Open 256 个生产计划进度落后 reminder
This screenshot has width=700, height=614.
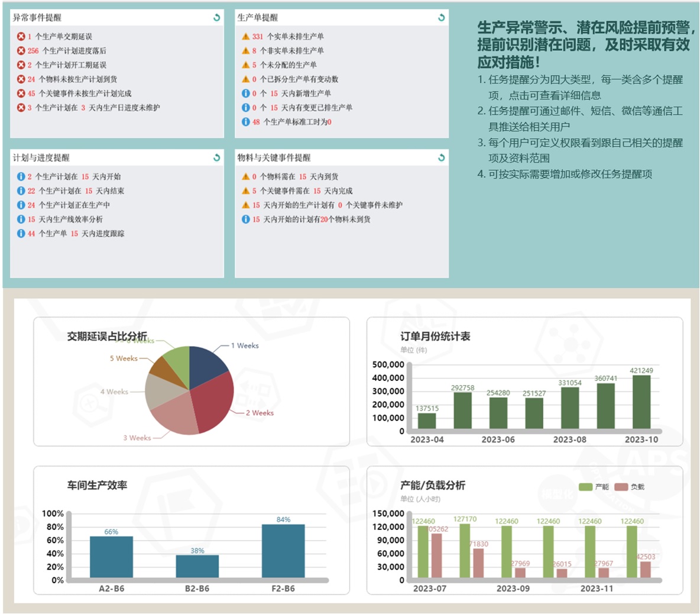click(74, 51)
